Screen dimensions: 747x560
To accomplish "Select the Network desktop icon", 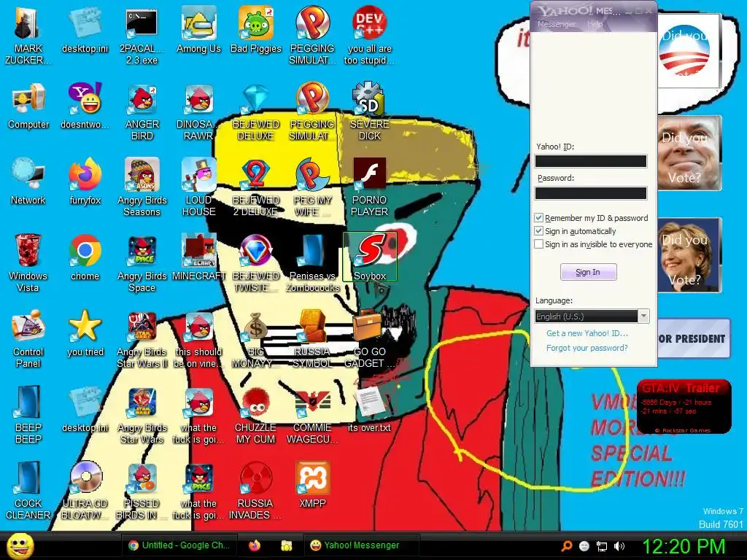I will [x=28, y=182].
